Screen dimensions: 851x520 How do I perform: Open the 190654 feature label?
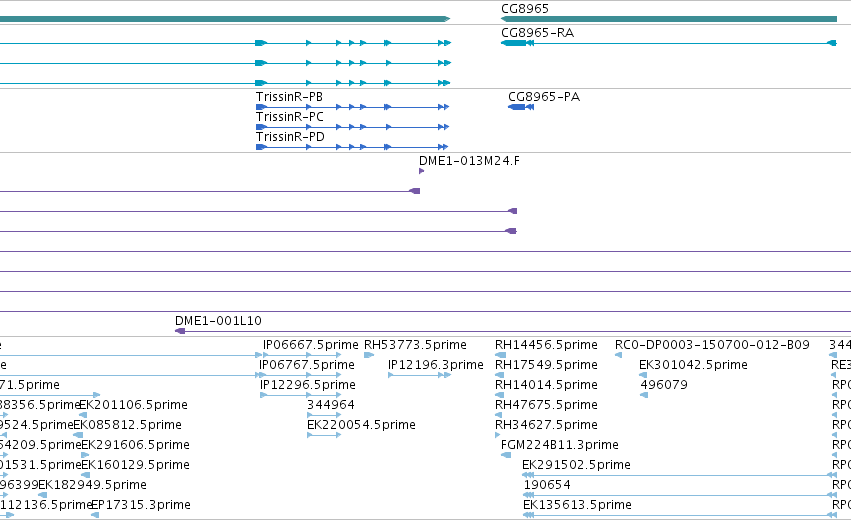(x=547, y=485)
